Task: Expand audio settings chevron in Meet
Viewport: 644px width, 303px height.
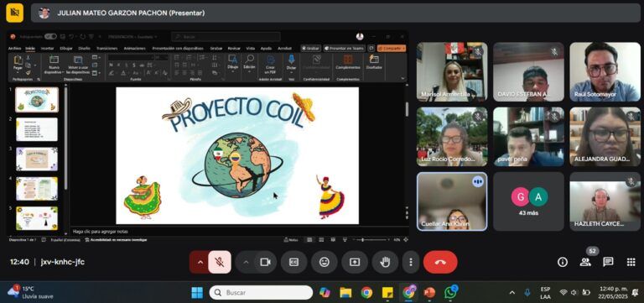Action: [200, 263]
